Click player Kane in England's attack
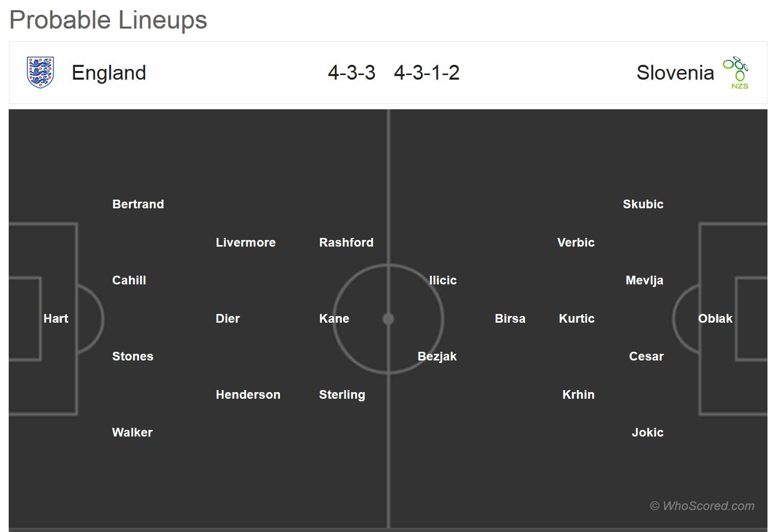The width and height of the screenshot is (769, 532). pyautogui.click(x=334, y=319)
